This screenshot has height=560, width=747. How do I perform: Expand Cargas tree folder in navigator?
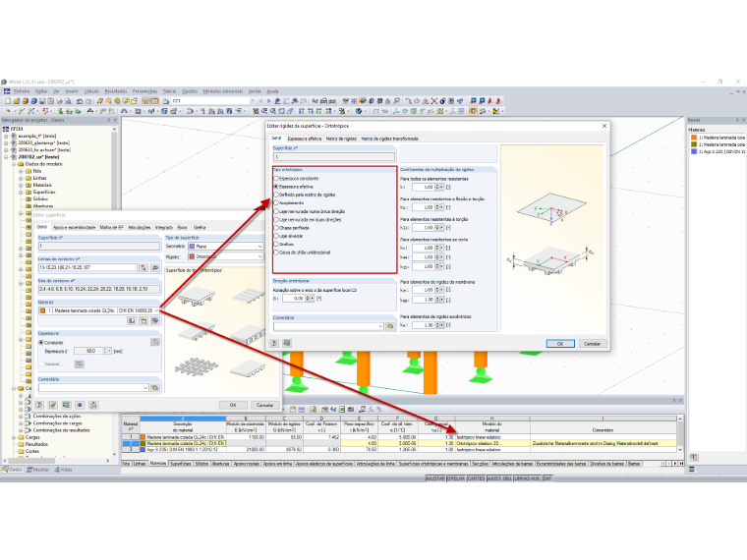click(14, 437)
